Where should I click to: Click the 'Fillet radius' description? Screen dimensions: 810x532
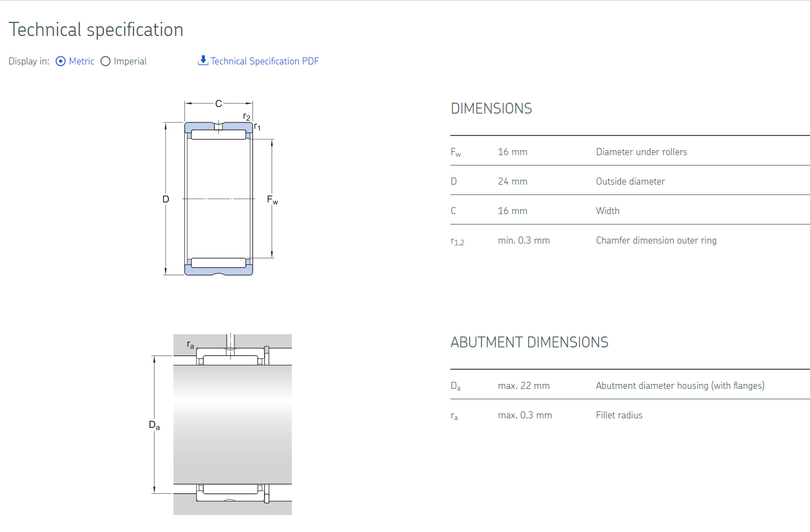point(619,415)
